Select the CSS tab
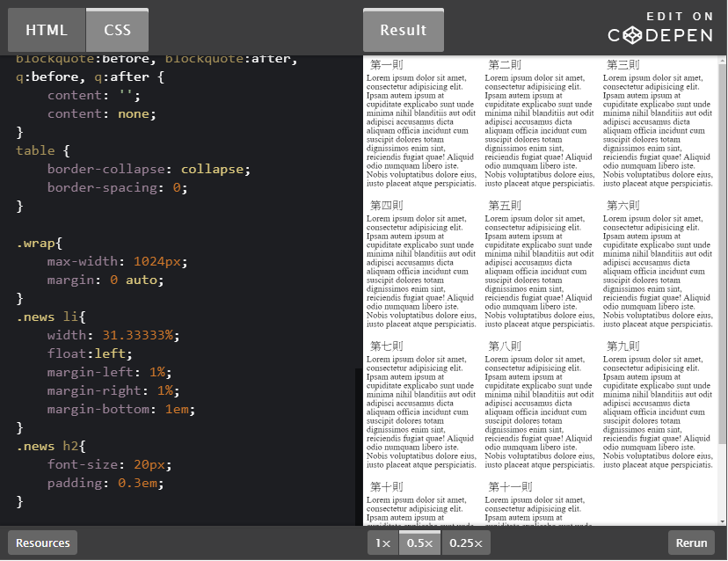The image size is (728, 561). 117,30
